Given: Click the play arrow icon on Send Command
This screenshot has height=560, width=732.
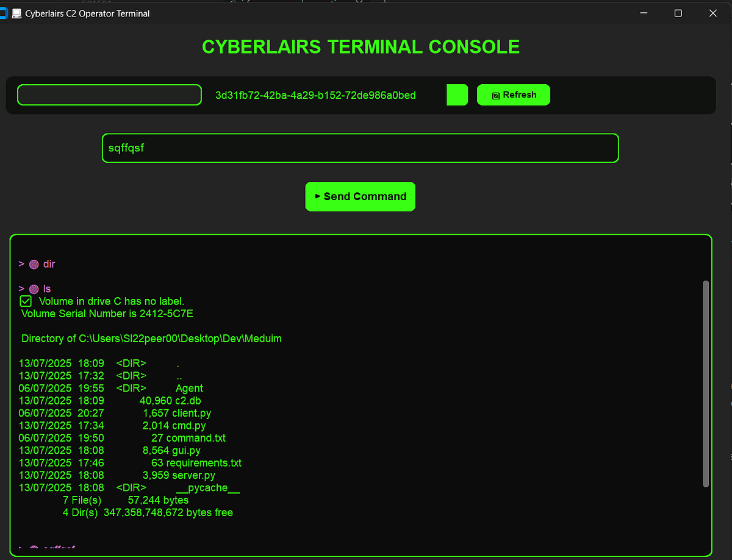Looking at the screenshot, I should (317, 196).
